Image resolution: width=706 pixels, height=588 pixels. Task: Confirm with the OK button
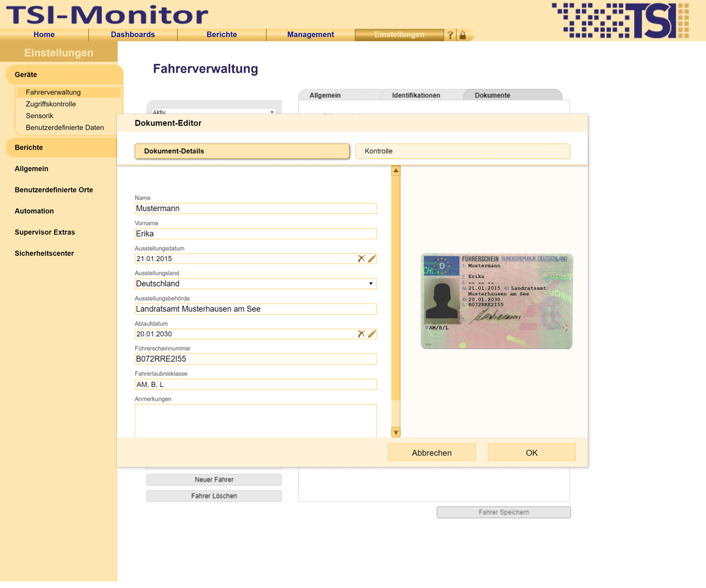click(532, 453)
